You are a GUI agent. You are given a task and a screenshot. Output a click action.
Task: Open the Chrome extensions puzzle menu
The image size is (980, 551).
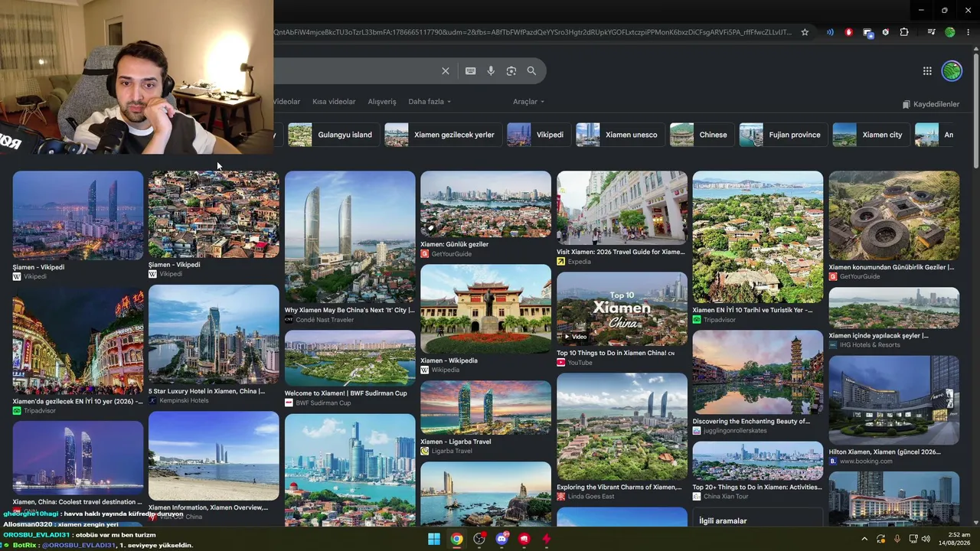click(904, 32)
